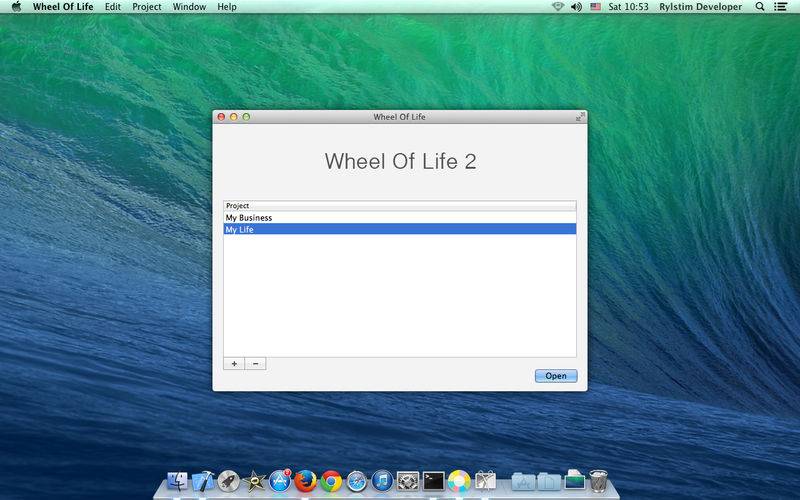800x500 pixels.
Task: Click the volume speaker menu bar icon
Action: click(x=577, y=7)
